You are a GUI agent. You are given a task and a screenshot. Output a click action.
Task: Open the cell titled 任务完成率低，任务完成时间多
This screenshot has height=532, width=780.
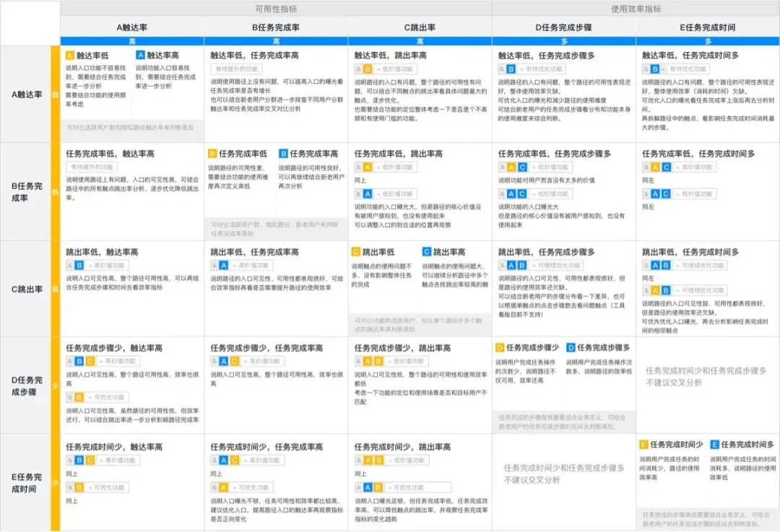(698, 154)
